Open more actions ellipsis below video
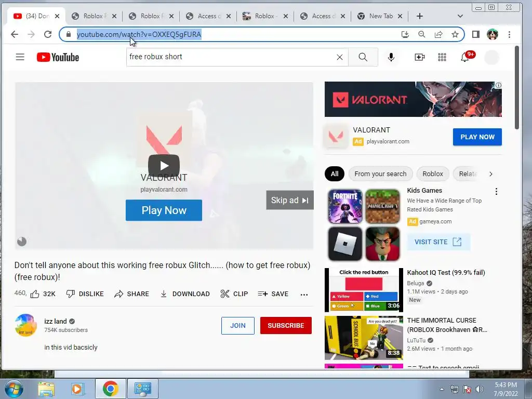 point(304,294)
